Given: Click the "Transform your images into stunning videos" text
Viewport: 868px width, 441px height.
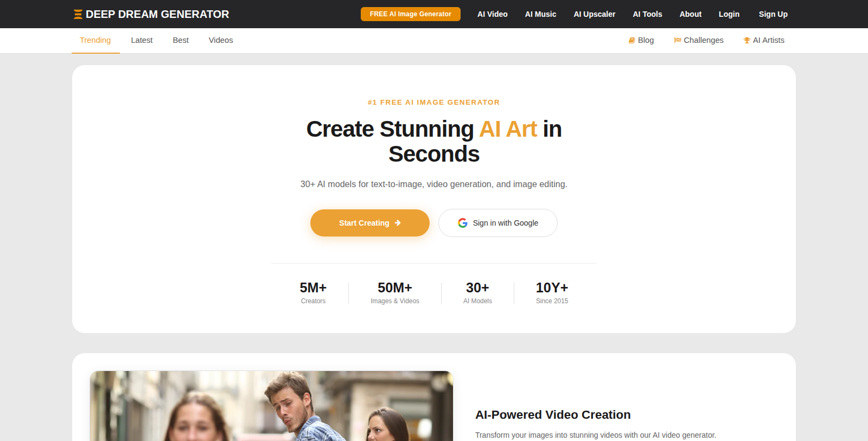Looking at the screenshot, I should 596,435.
